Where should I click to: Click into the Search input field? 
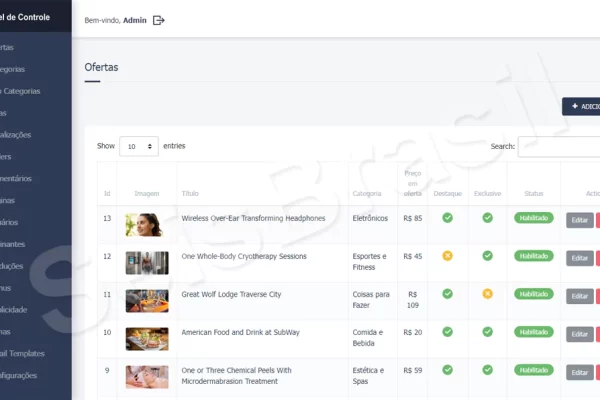tap(559, 146)
